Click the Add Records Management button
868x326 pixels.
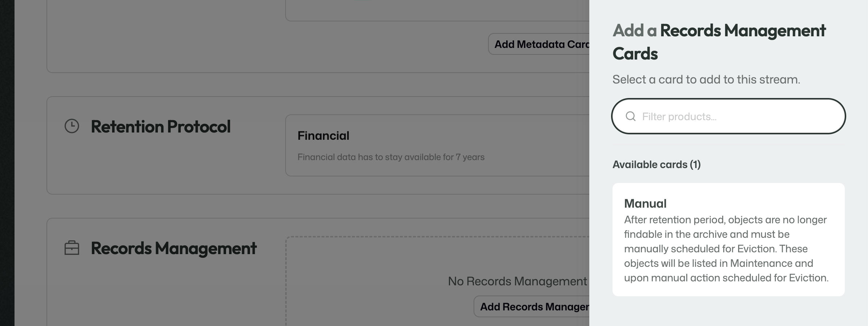click(x=532, y=306)
